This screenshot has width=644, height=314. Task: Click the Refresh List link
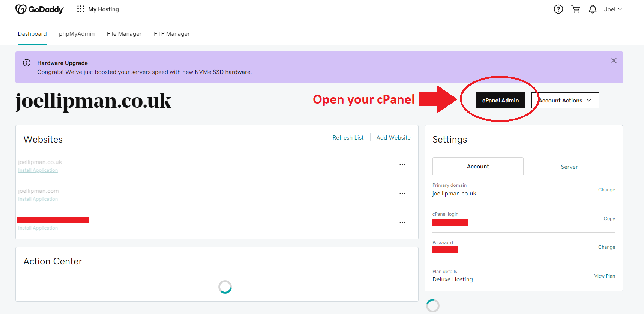(x=348, y=138)
